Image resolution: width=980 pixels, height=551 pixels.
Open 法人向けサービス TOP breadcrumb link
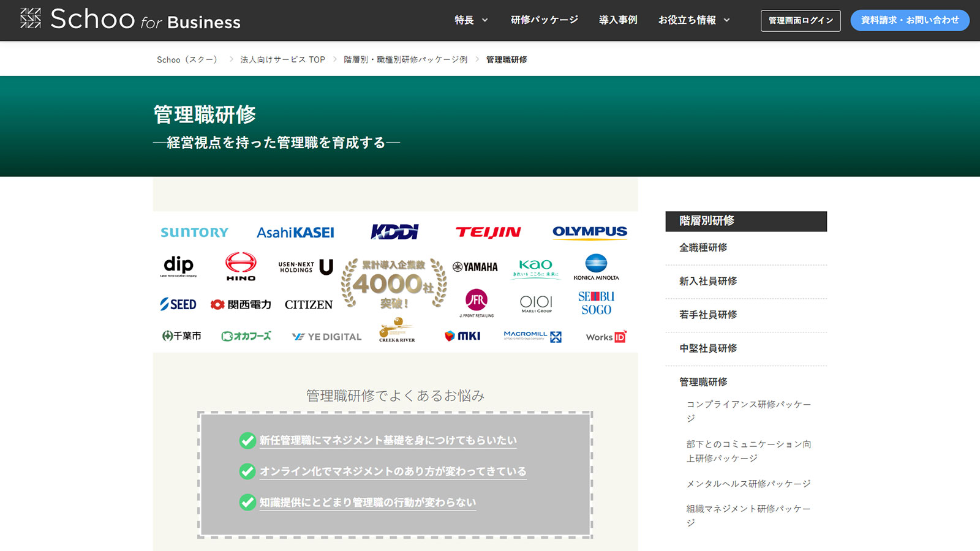[x=282, y=59]
